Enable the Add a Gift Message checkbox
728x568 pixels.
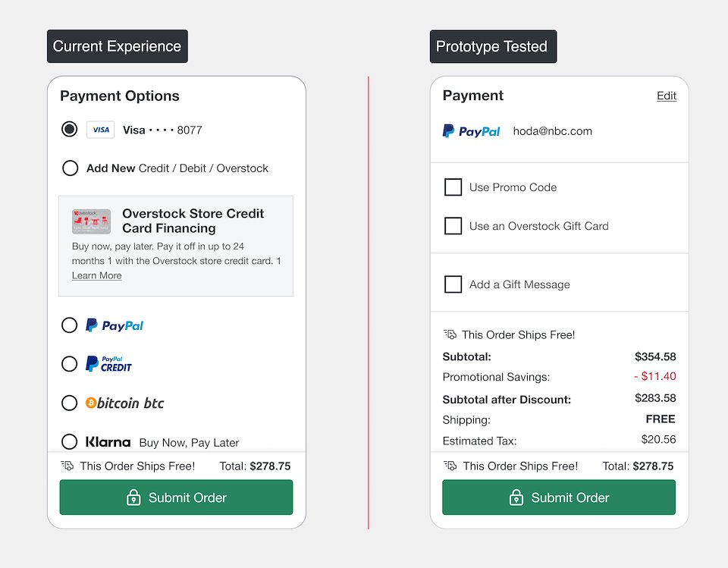click(x=453, y=284)
